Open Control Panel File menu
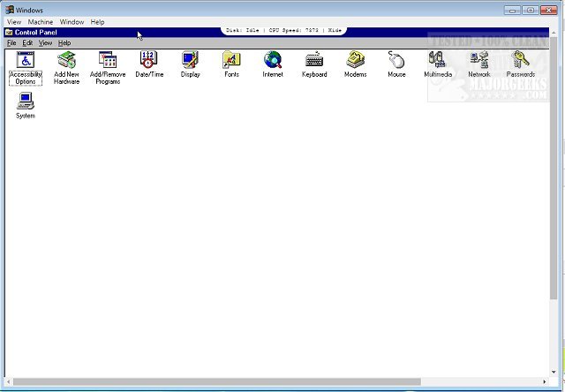The image size is (565, 392). 11,43
